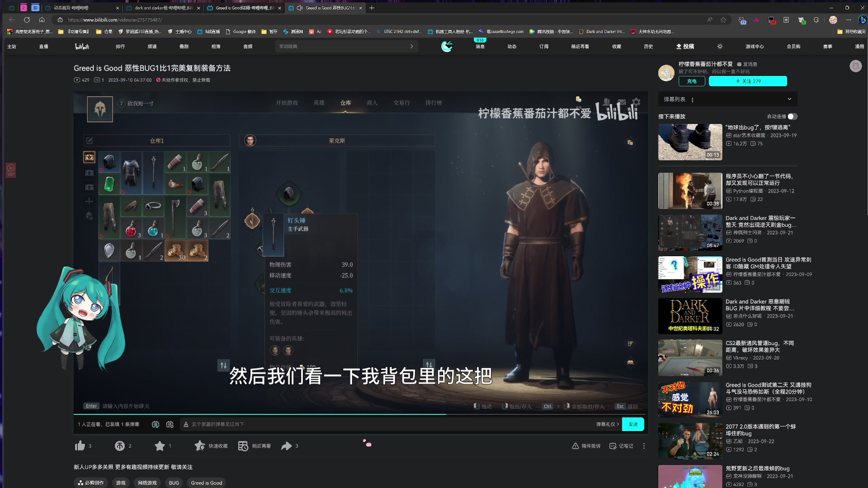Toggle the light/dark theme sun icon
868x488 pixels.
pyautogui.click(x=720, y=47)
